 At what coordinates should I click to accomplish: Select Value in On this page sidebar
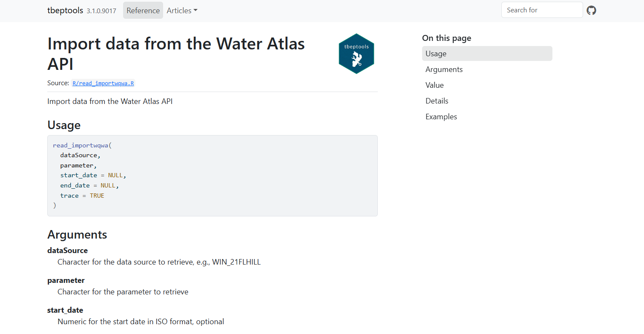tap(434, 85)
